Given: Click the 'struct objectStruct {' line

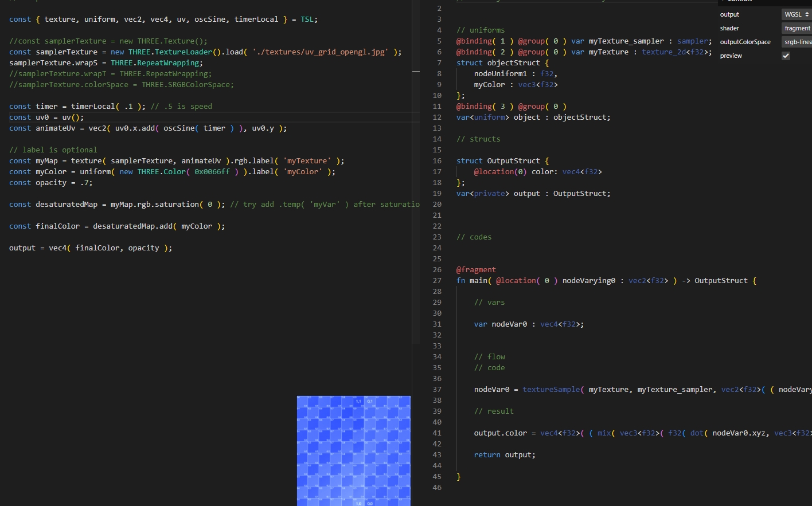Looking at the screenshot, I should click(502, 63).
